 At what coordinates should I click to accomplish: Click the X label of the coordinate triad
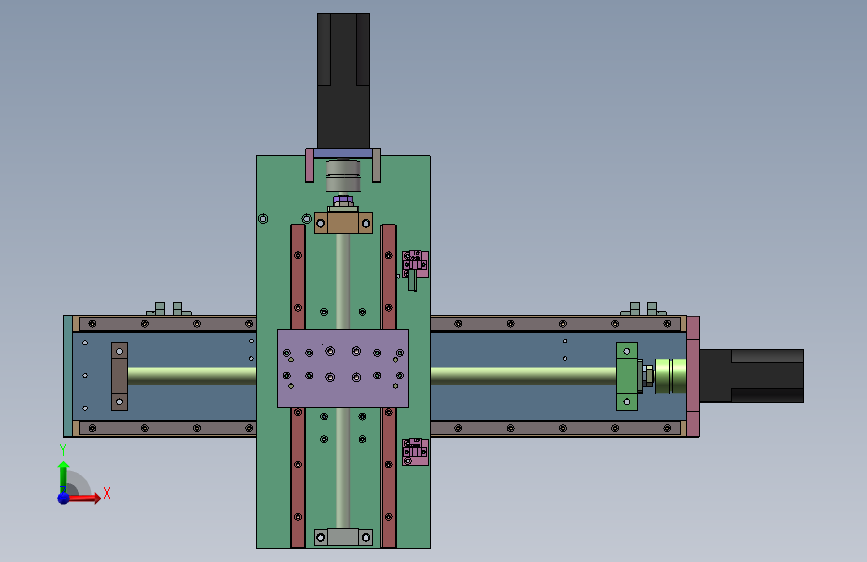(107, 493)
